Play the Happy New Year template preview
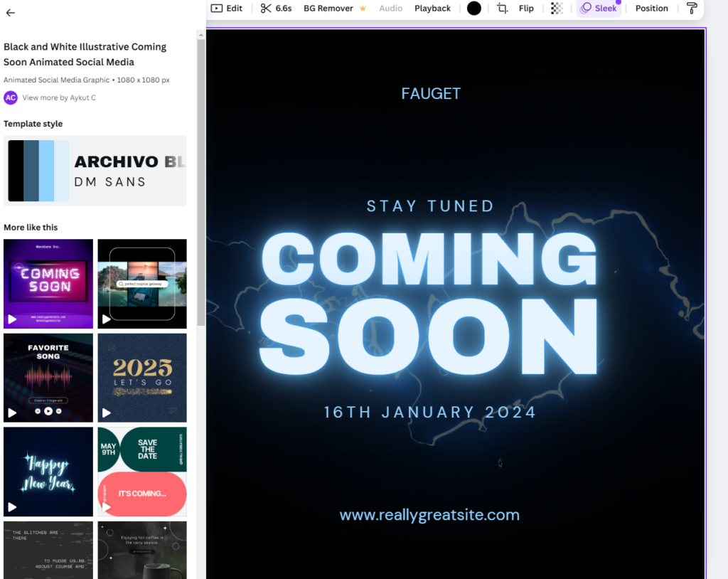Viewport: 728px width, 579px height. pos(12,507)
